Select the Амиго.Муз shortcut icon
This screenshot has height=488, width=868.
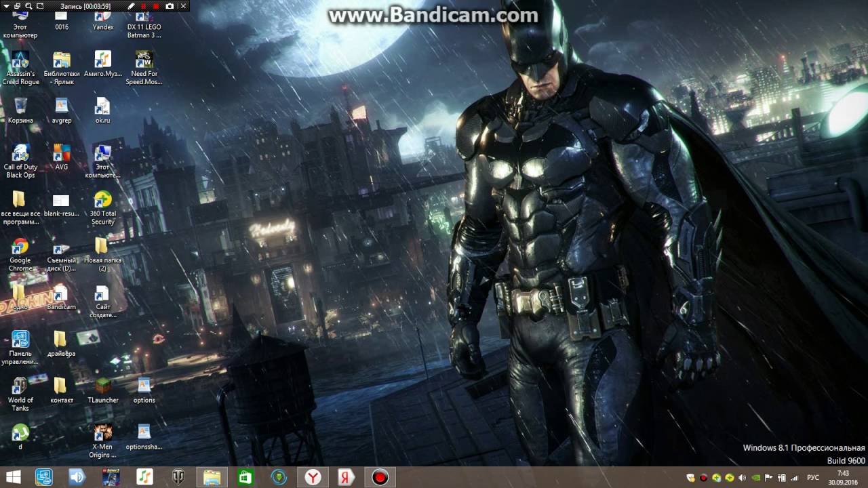[103, 64]
